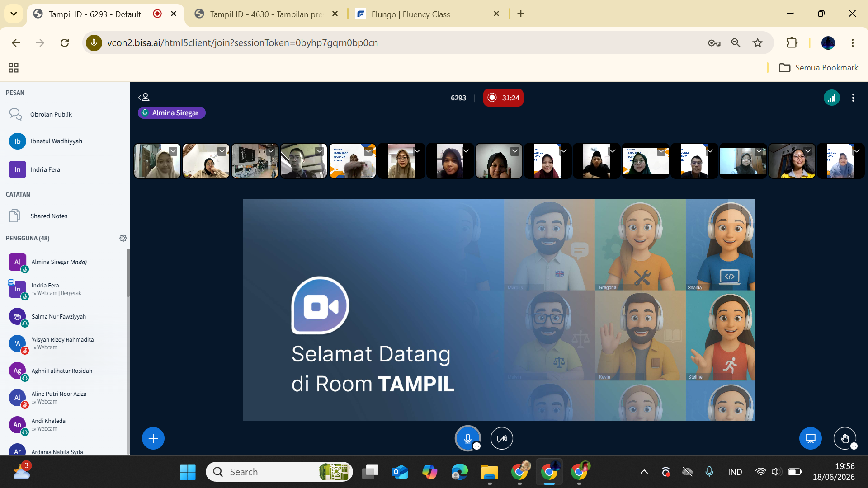Open audio device chevron on microphone button
The width and height of the screenshot is (868, 488).
pyautogui.click(x=476, y=446)
